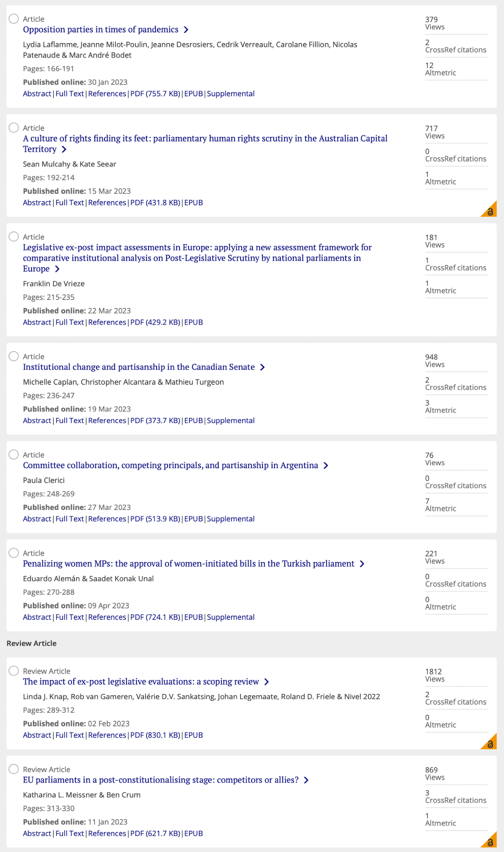Click open access badge on EU parliaments article
Image resolution: width=504 pixels, height=852 pixels.
point(490,841)
